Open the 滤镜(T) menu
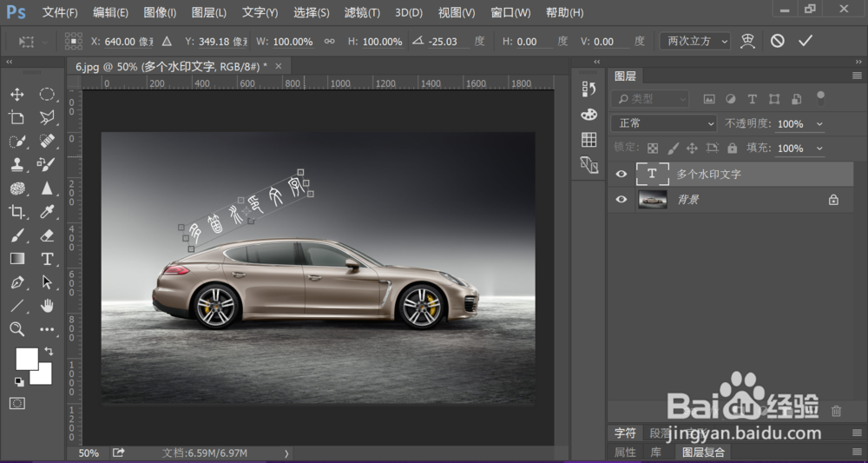The height and width of the screenshot is (463, 868). click(362, 12)
